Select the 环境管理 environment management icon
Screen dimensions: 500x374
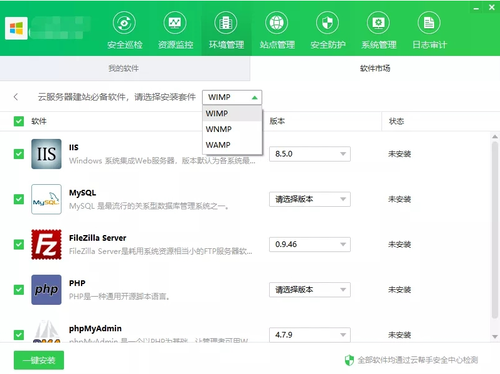click(x=226, y=23)
